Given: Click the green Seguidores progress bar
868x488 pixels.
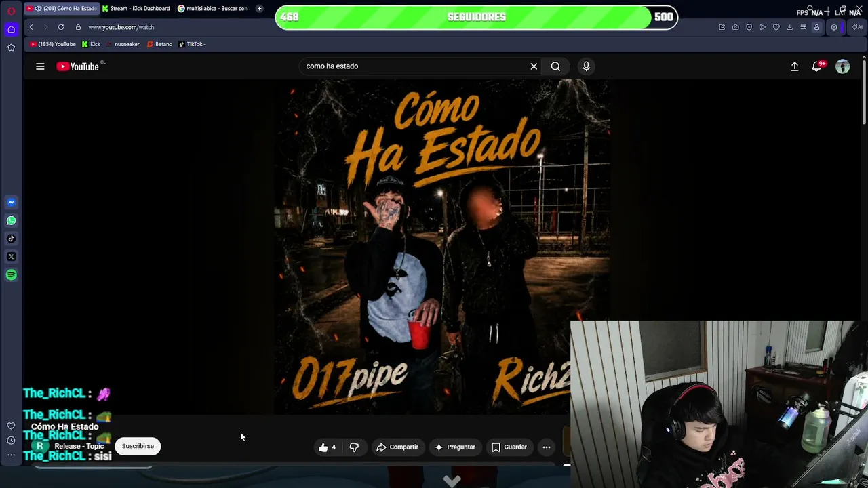Looking at the screenshot, I should coord(477,17).
